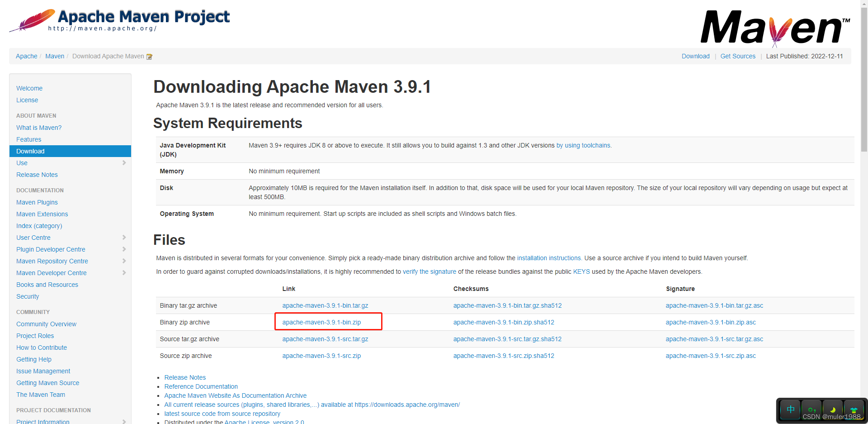The image size is (868, 424).
Task: Open the Reference Documentation link
Action: [x=201, y=386]
